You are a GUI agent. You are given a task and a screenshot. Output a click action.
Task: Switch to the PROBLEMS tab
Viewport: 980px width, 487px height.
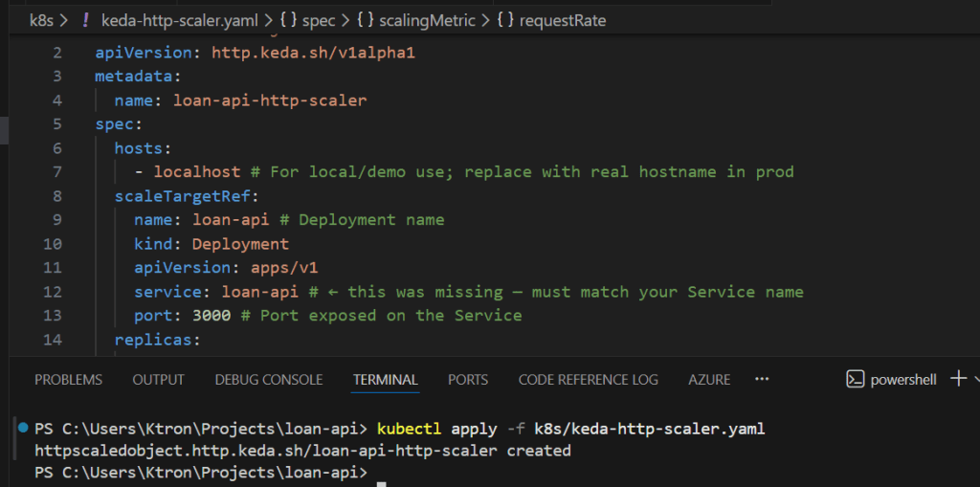[68, 380]
